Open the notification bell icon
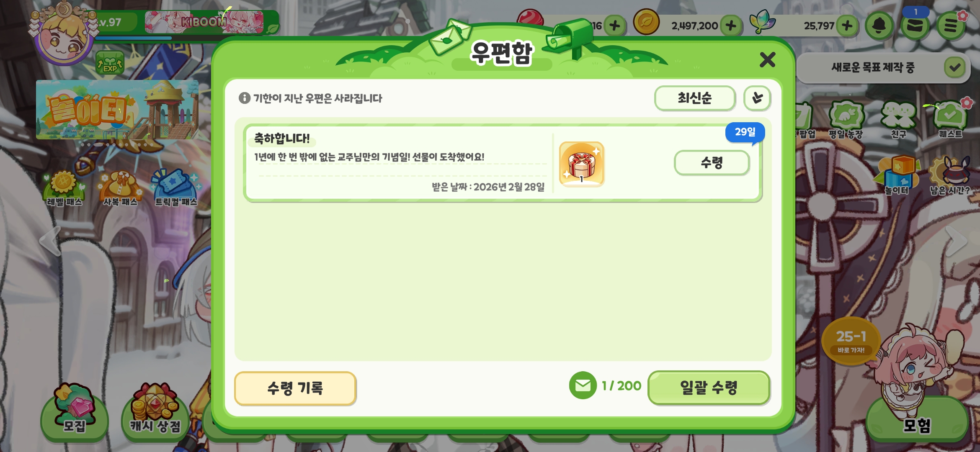Image resolution: width=980 pixels, height=452 pixels. coord(879,26)
